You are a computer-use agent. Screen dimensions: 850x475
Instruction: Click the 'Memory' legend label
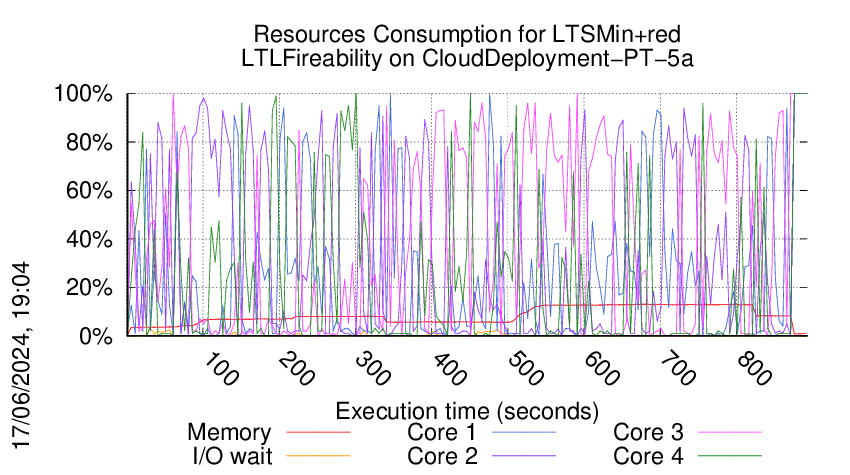tap(229, 433)
